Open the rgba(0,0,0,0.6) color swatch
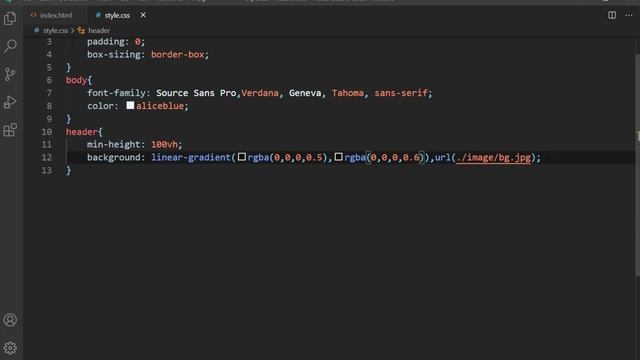The image size is (640, 360). [338, 157]
